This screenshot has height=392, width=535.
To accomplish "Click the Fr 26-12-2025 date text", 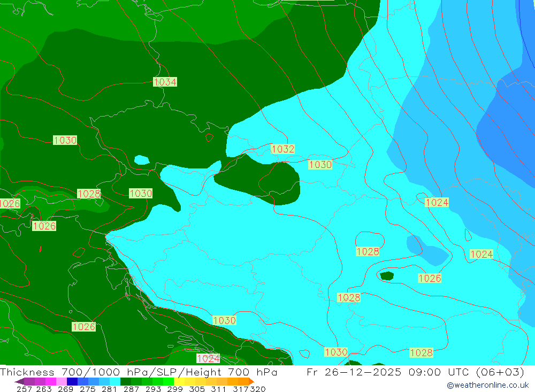I will pos(354,372).
